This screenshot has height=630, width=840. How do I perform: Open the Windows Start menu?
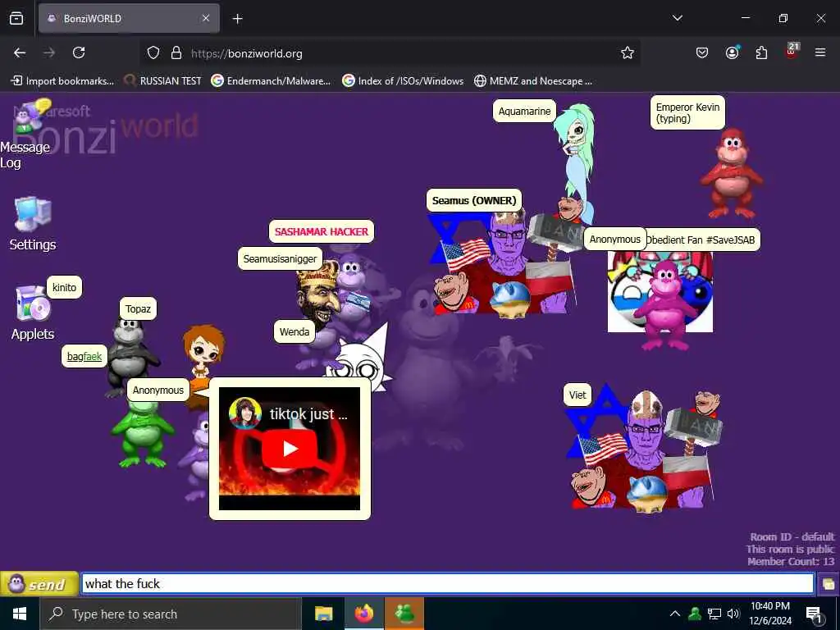(x=20, y=614)
